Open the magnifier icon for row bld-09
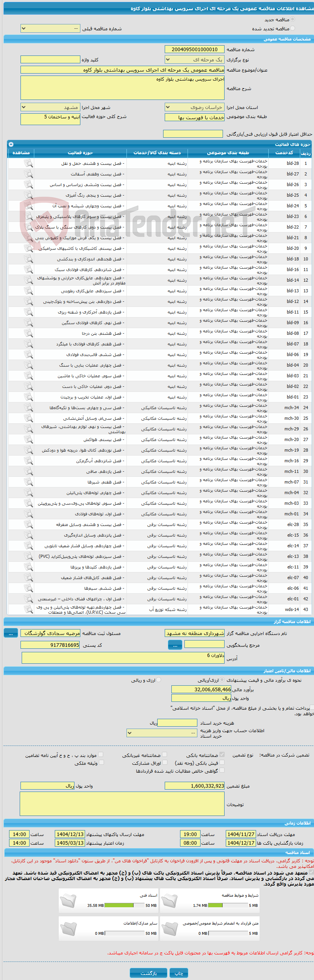This screenshot has height=980, width=314. pos(28,323)
